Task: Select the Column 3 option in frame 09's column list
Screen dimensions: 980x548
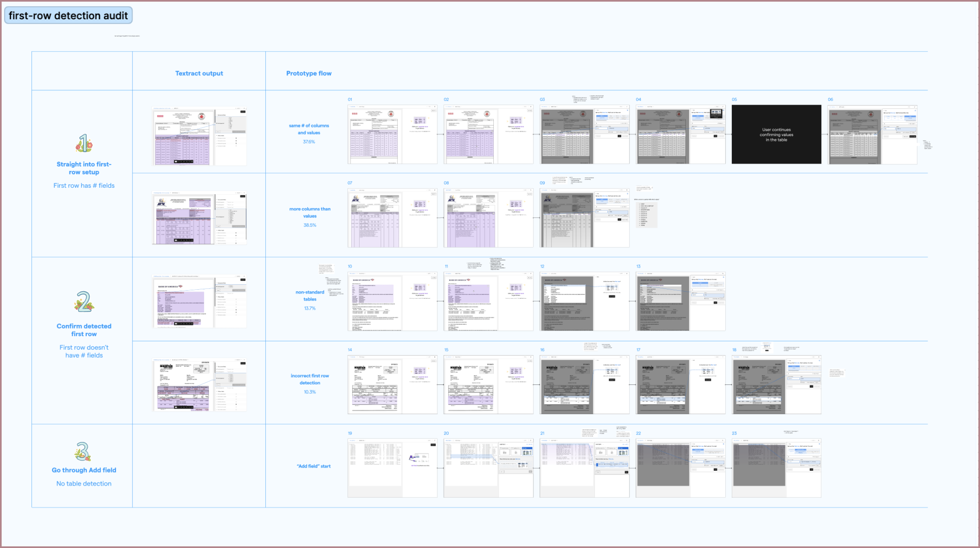Action: (643, 208)
